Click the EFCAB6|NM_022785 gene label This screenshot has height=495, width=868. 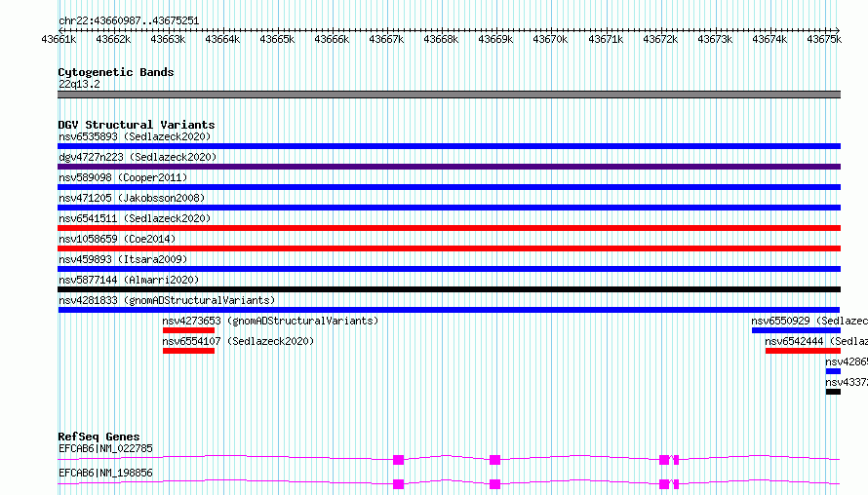click(105, 448)
